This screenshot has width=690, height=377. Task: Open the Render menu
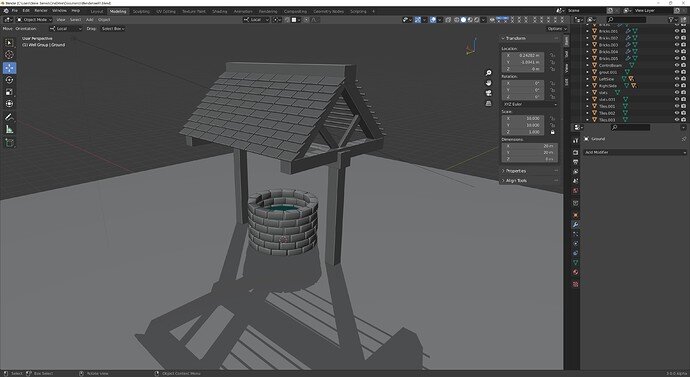pyautogui.click(x=41, y=11)
